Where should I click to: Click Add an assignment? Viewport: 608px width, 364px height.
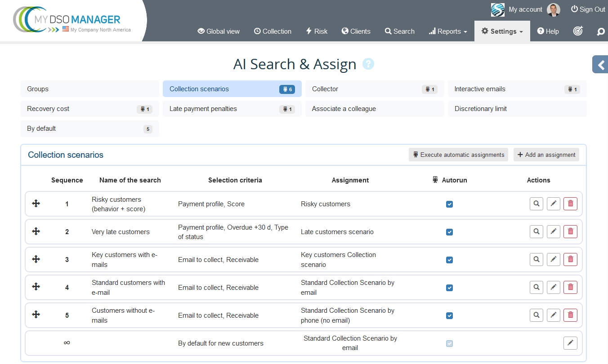[x=546, y=155]
